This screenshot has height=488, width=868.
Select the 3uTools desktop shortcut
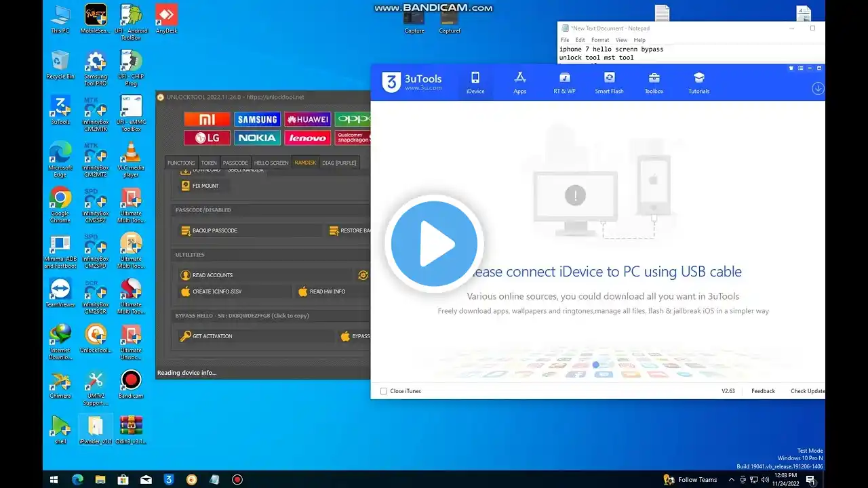point(60,110)
